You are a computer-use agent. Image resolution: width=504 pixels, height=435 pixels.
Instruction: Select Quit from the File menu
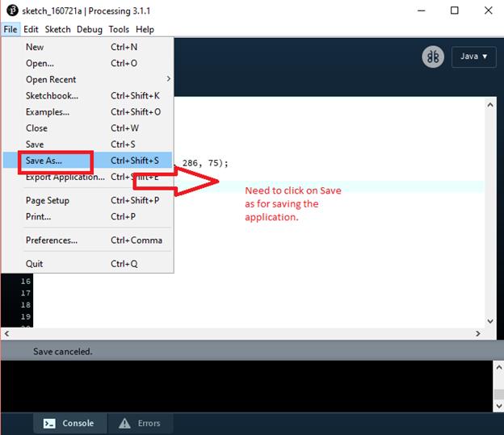pos(87,264)
